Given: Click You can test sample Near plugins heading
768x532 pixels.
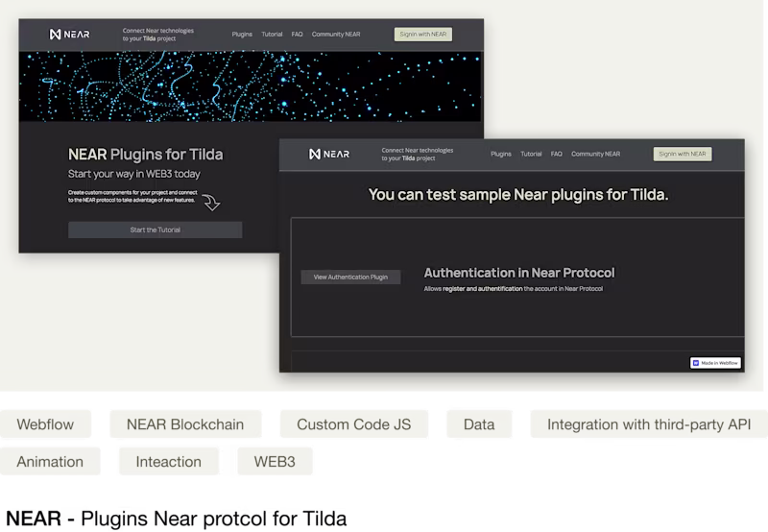Looking at the screenshot, I should (518, 195).
